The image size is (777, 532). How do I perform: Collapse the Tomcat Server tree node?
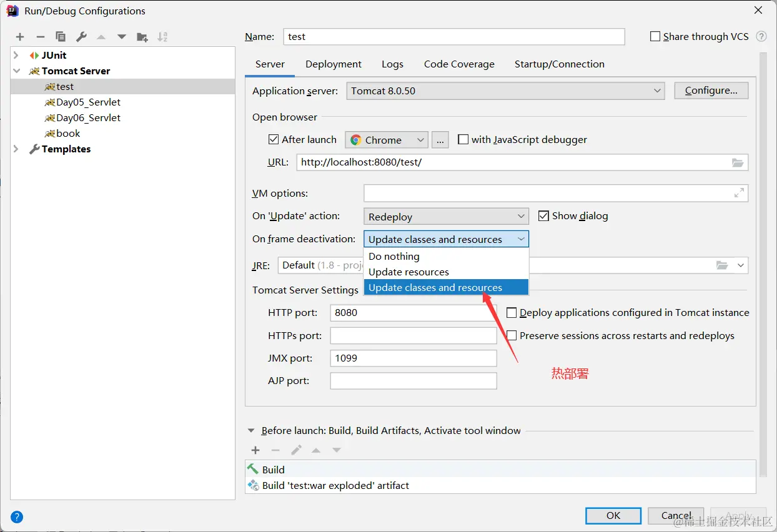click(16, 71)
